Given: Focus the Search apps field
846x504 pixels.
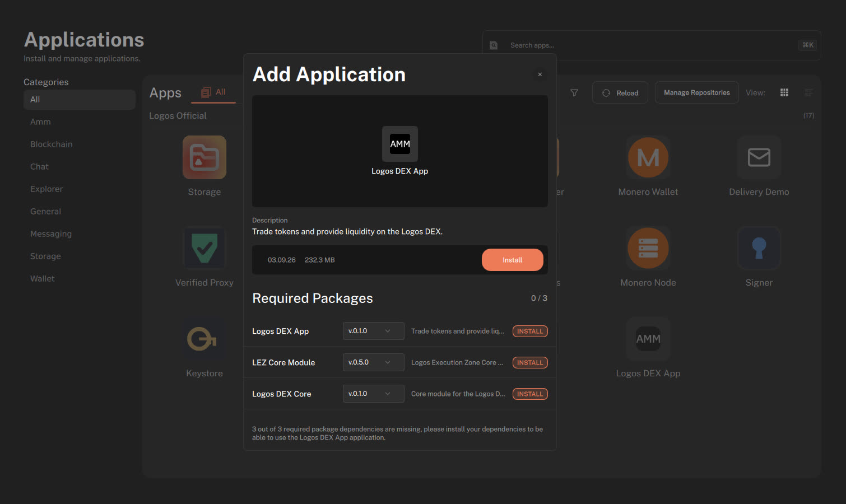Looking at the screenshot, I should 652,45.
